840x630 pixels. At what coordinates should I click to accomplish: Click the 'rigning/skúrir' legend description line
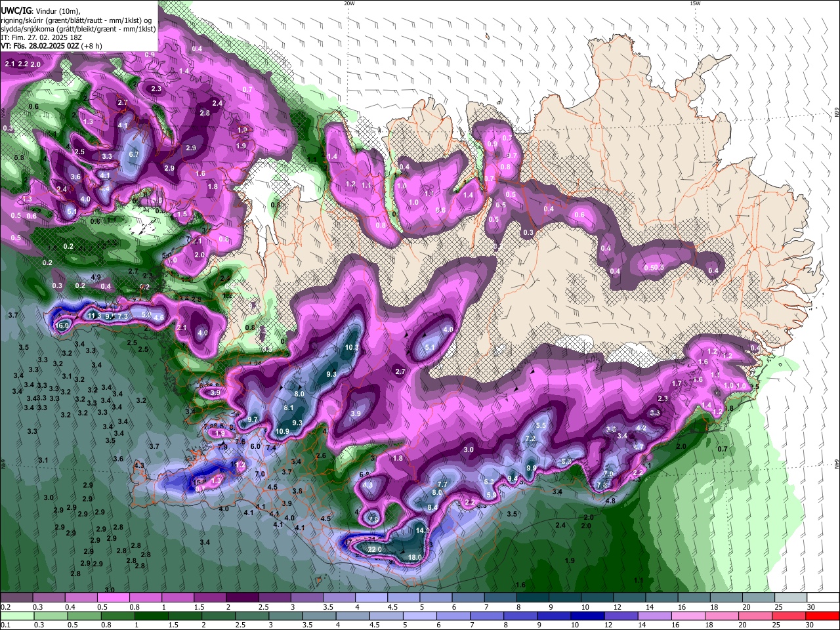[76, 20]
